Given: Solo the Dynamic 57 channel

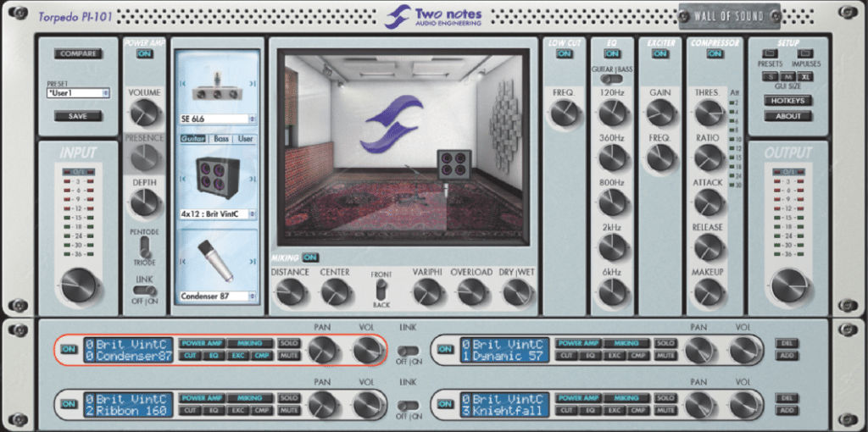Looking at the screenshot, I should click(x=665, y=344).
